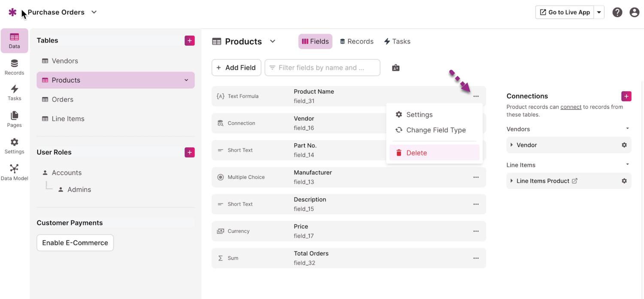Choose Change Field Type from menu
This screenshot has width=644, height=299.
coord(435,130)
